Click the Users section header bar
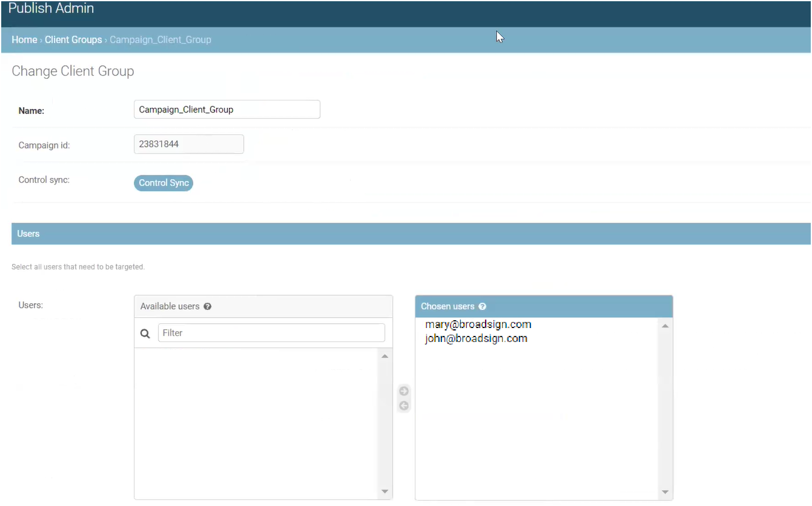812x506 pixels. 411,234
